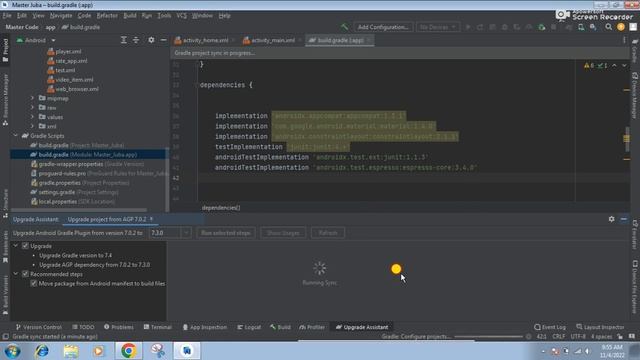This screenshot has height=360, width=640.
Task: Open the No Devices dropdown
Action: point(438,27)
